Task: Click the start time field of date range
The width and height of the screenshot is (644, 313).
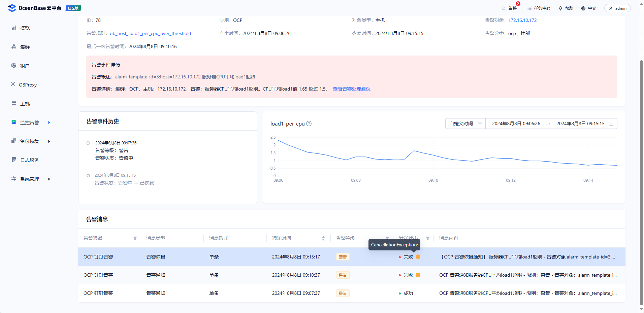Action: point(516,124)
